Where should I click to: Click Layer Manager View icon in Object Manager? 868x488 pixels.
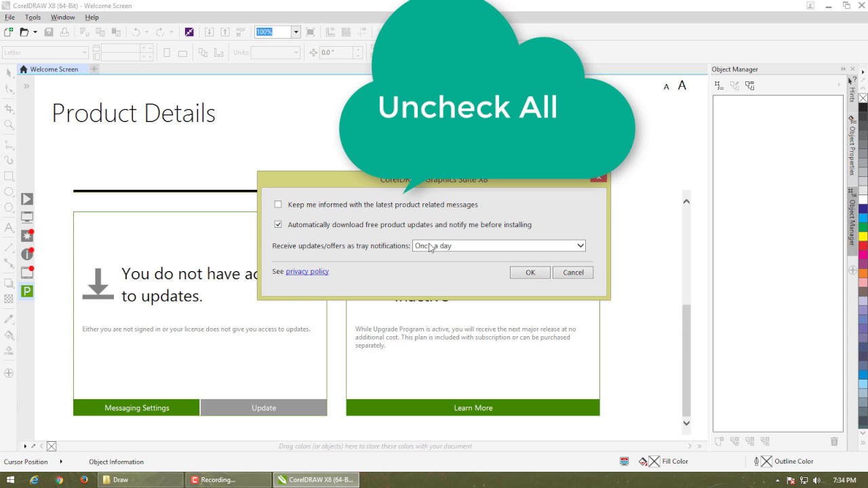[750, 85]
